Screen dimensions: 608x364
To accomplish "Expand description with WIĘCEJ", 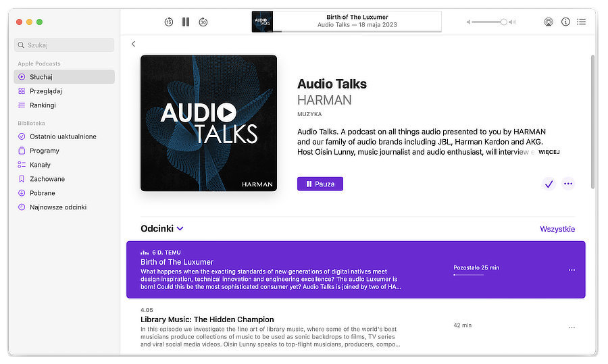I will (x=549, y=152).
